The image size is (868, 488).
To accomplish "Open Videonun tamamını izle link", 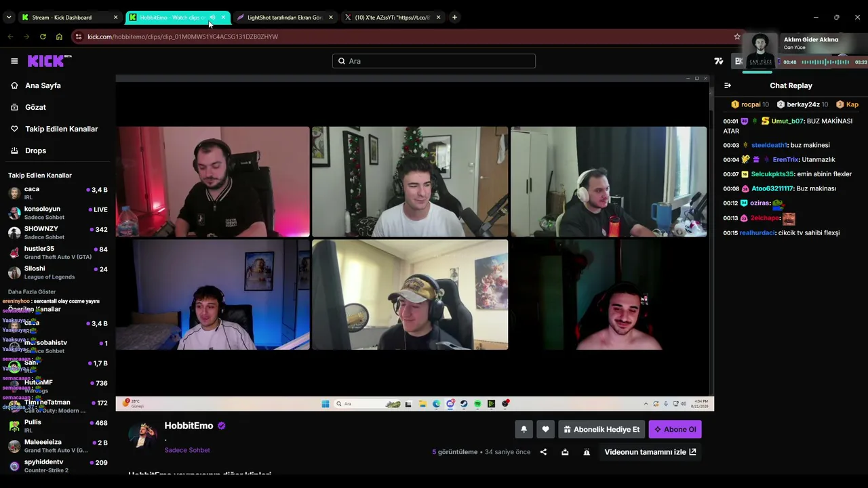I will 650,452.
